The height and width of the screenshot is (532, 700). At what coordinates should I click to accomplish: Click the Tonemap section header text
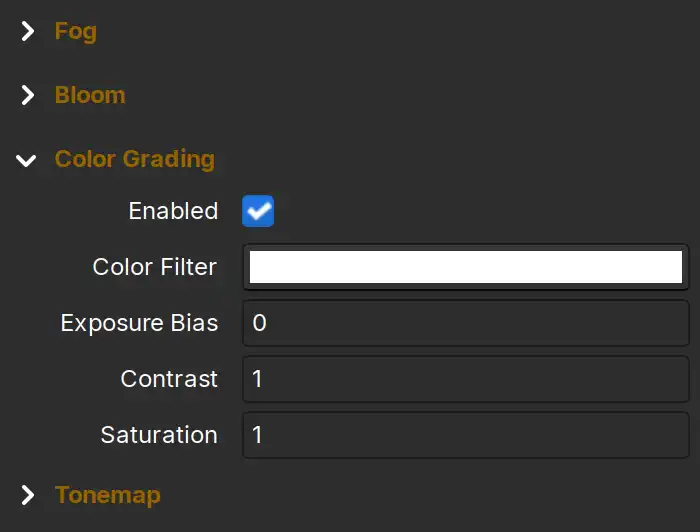click(108, 496)
